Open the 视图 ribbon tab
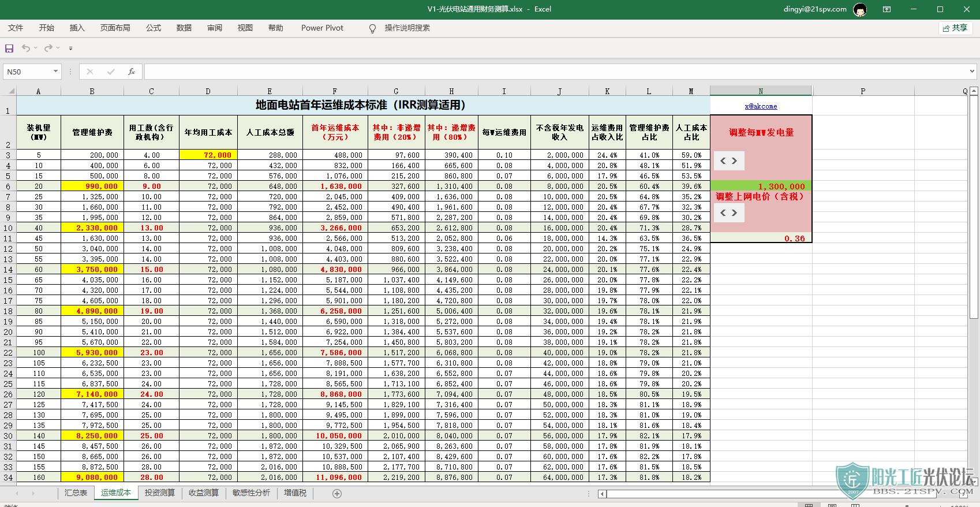 tap(245, 28)
